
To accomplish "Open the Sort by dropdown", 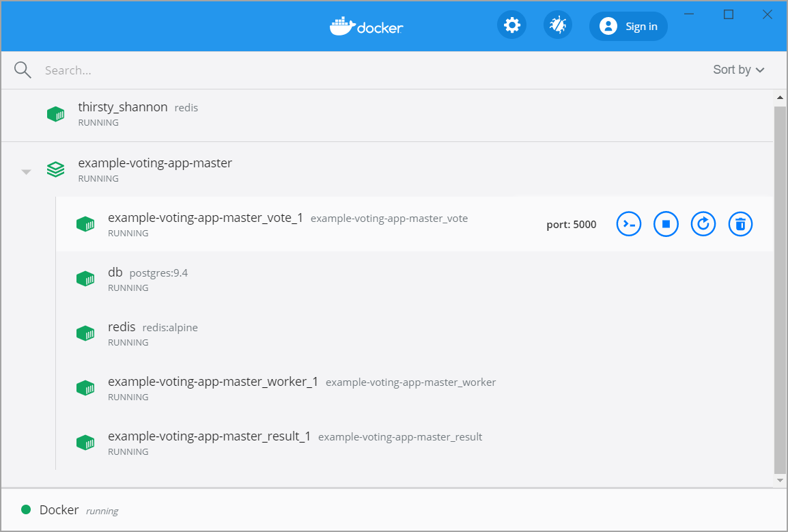I will tap(738, 69).
